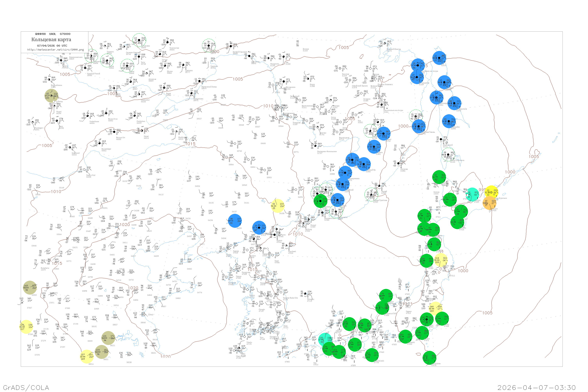Click the 995 isobar pressure label
The image size is (588, 392).
[x=482, y=190]
